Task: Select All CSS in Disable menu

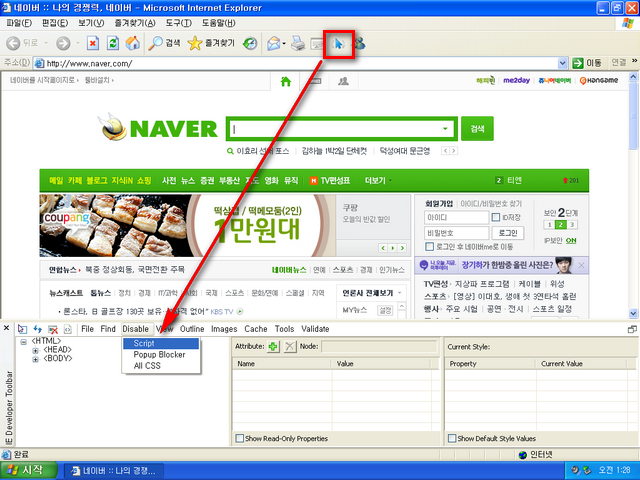Action: (161, 366)
